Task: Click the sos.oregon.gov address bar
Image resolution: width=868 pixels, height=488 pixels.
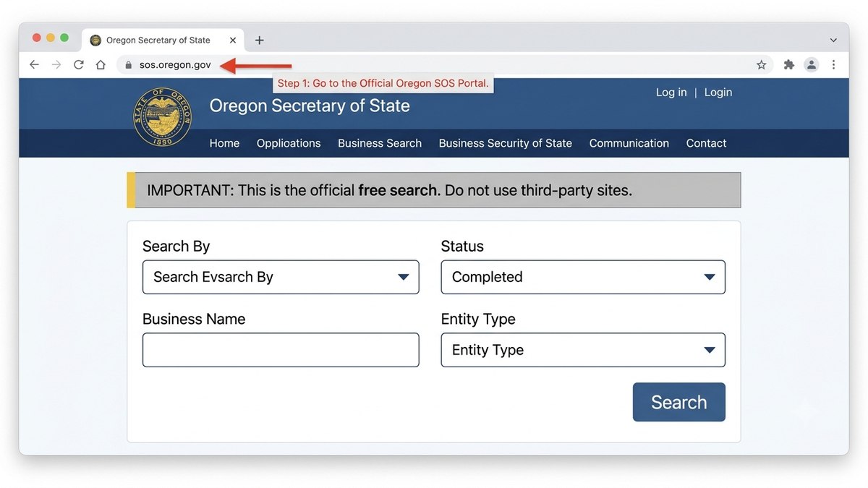Action: [x=444, y=64]
